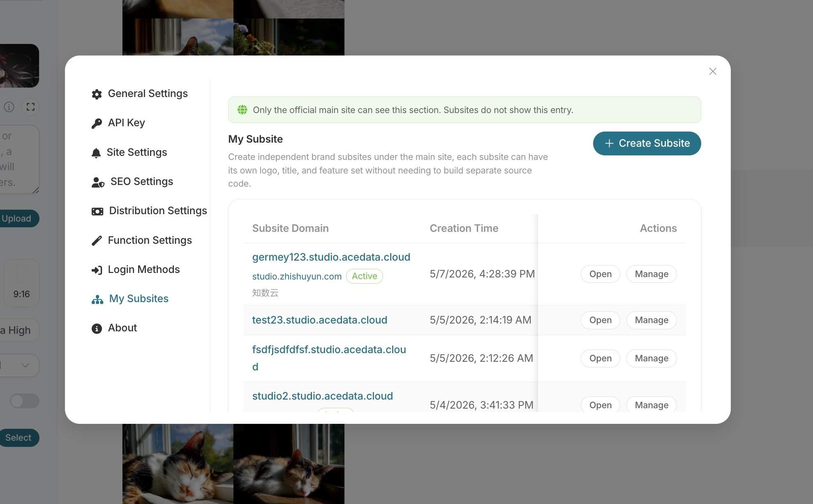The height and width of the screenshot is (504, 813).
Task: Select the 9:16 aspect ratio option
Action: tap(21, 283)
